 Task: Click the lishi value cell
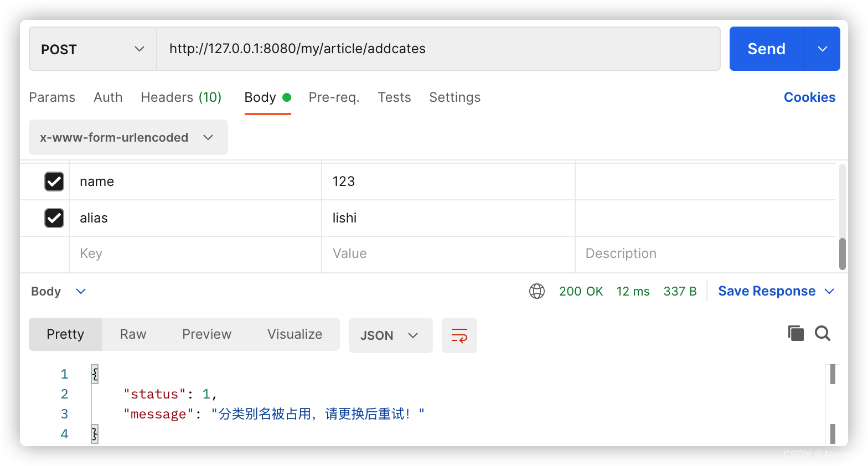448,218
